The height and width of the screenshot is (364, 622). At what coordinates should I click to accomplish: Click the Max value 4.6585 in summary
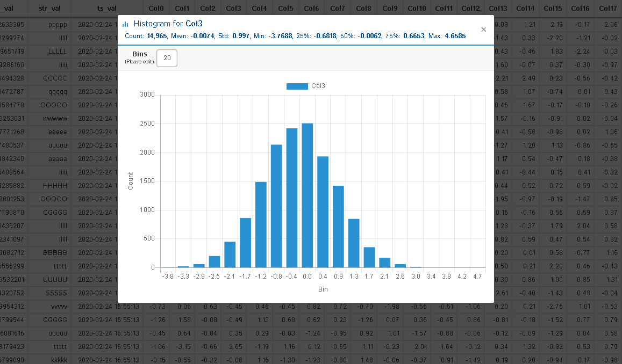[x=455, y=36]
